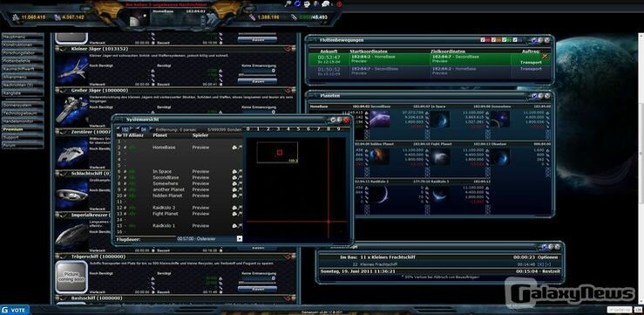Screen dimensions: 644x315
Task: Click spy probe icon on HomeBase row
Action: 234,147
